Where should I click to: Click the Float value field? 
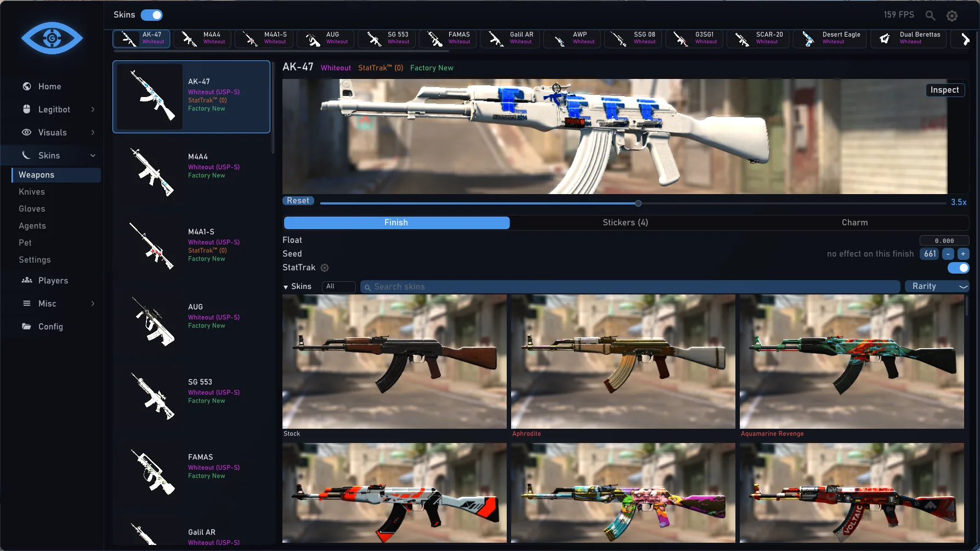pos(944,241)
